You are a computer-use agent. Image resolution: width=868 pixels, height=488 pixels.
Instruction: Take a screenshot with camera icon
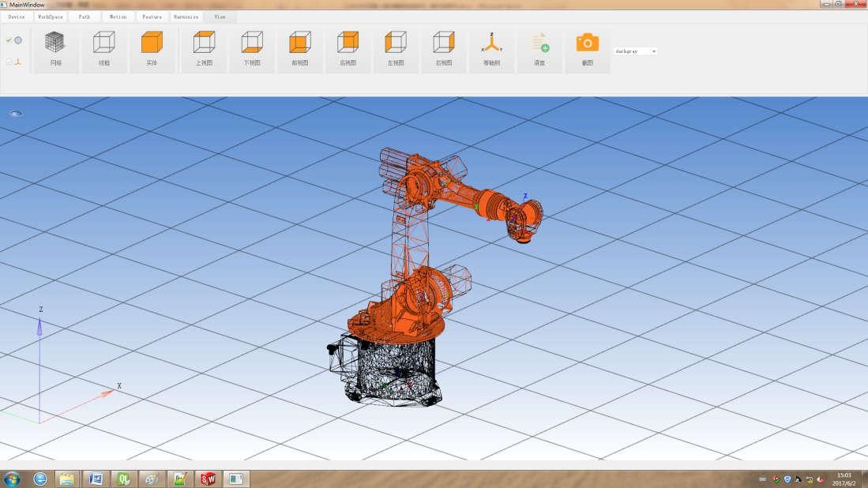pyautogui.click(x=587, y=47)
